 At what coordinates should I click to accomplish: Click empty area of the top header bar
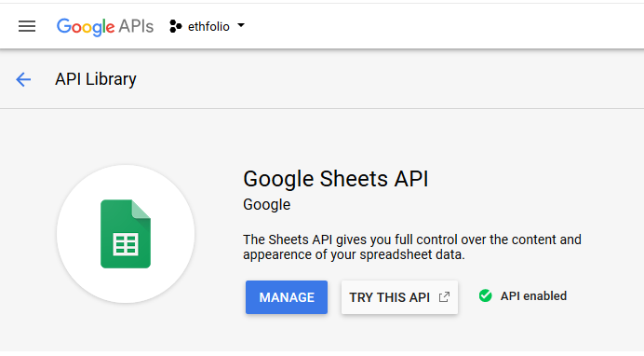pyautogui.click(x=444, y=26)
